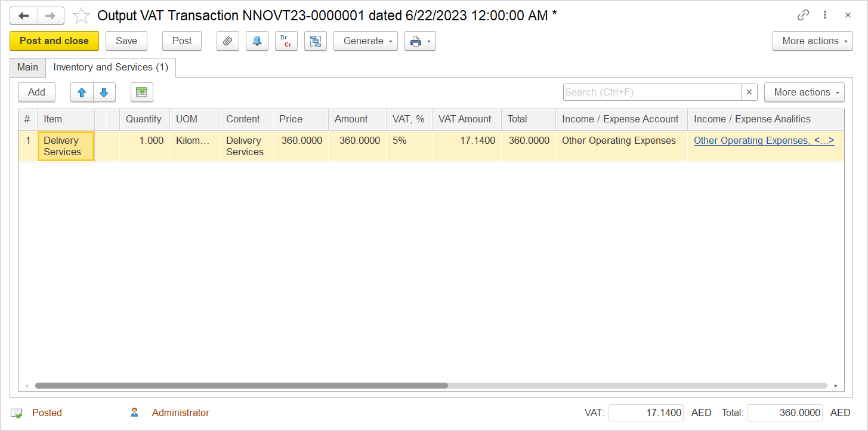
Task: Open table More actions menu
Action: click(804, 93)
